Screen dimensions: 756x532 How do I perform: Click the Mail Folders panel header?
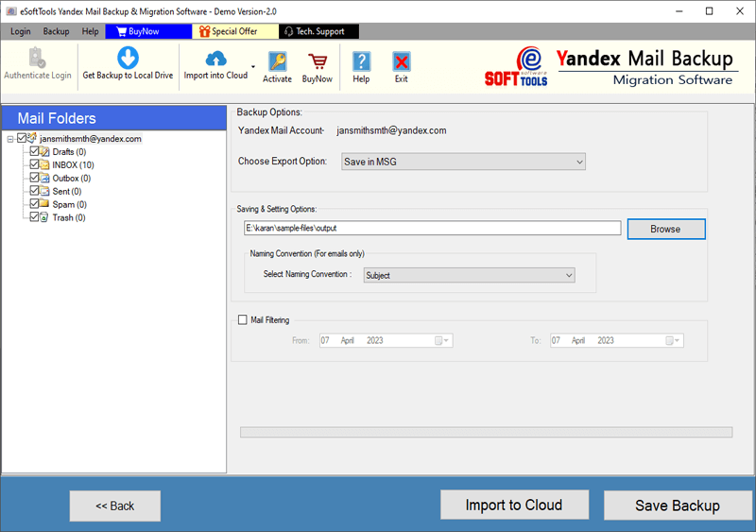[114, 118]
